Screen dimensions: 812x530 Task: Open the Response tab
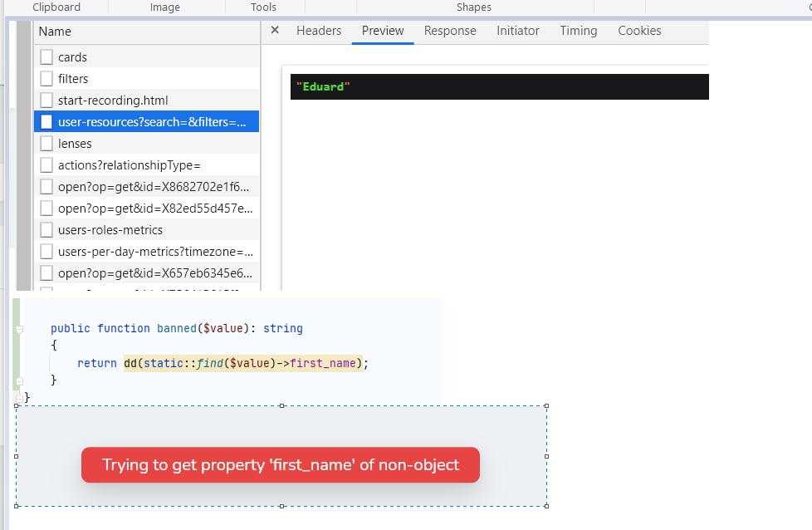pos(450,31)
